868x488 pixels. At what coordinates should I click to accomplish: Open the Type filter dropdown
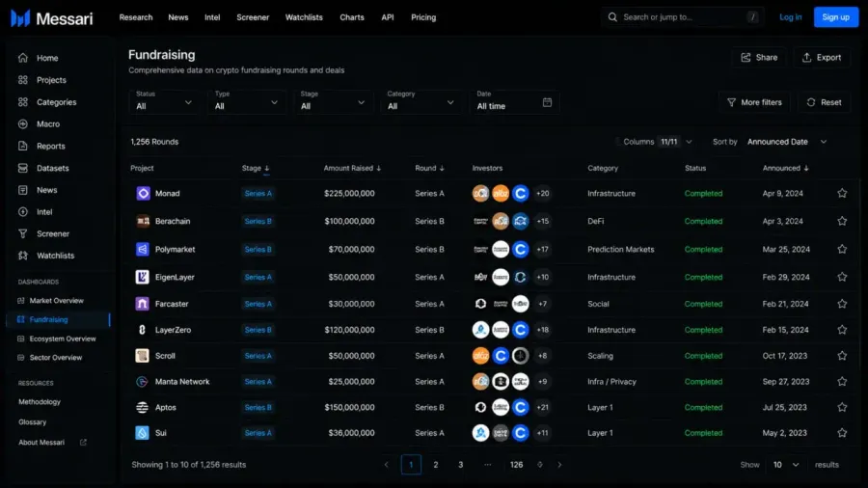(246, 102)
